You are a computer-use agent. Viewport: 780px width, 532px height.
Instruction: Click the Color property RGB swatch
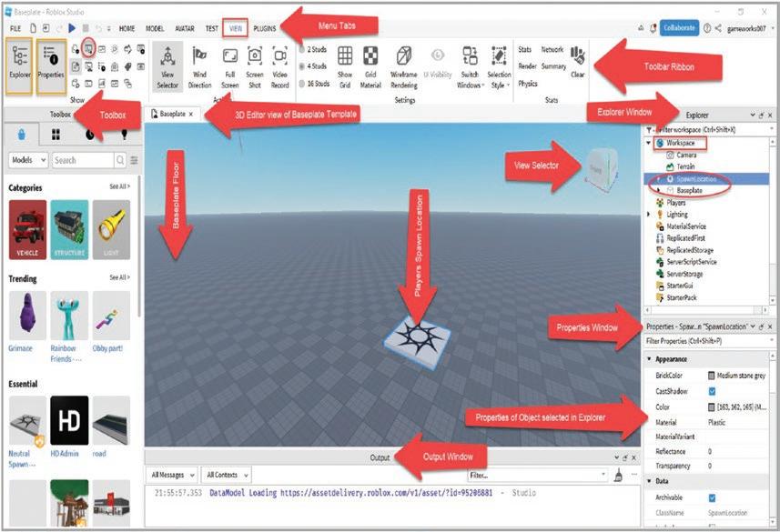tap(712, 407)
